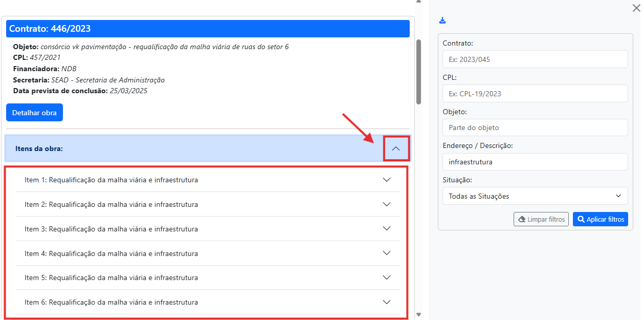Click the Endereço / Descrição field

pos(535,162)
